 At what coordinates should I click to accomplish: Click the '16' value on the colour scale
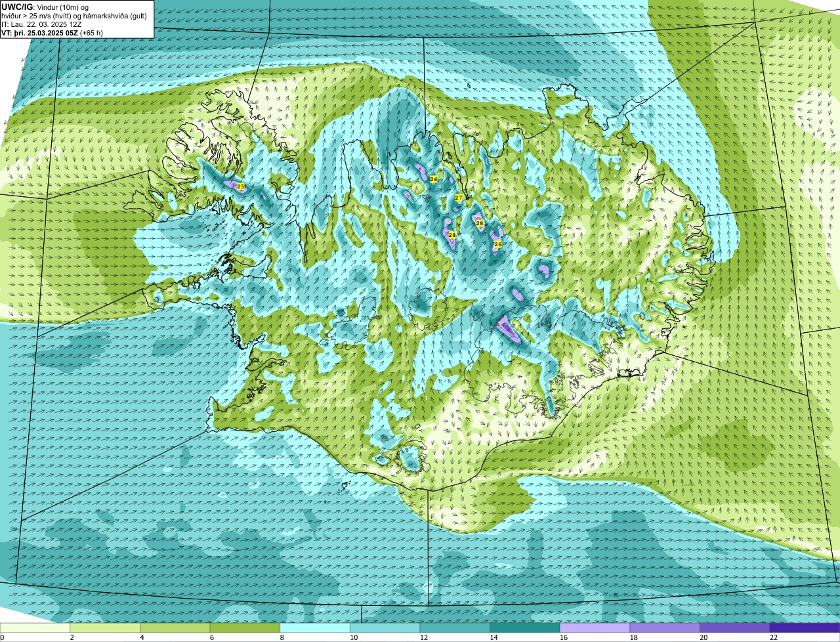coord(564,637)
